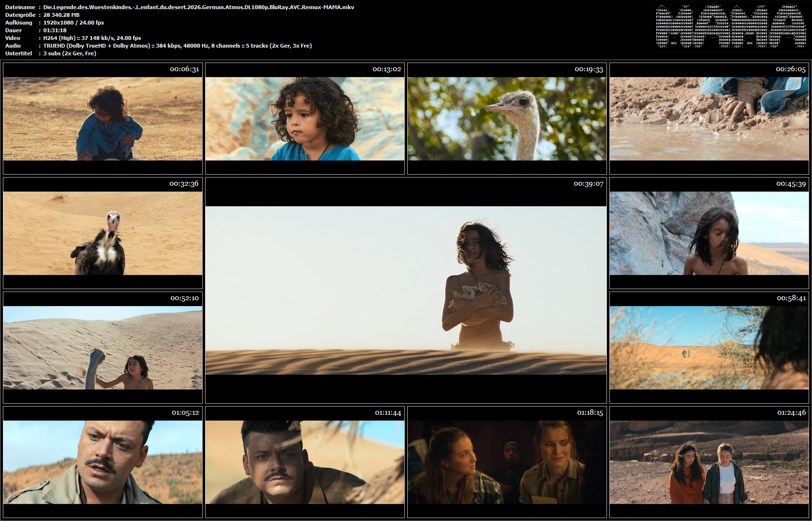Click the 3 subs (2x Ger, Fre) value

[70, 53]
